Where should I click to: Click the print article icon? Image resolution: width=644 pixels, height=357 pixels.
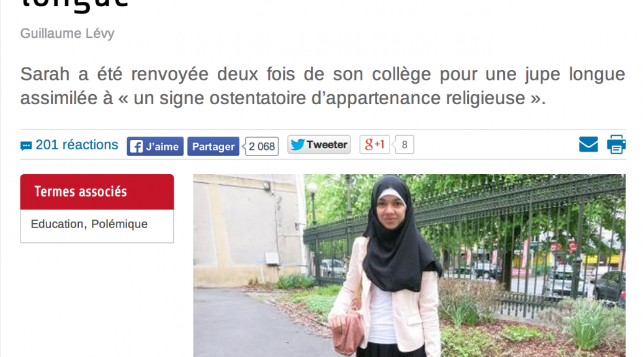coord(616,144)
